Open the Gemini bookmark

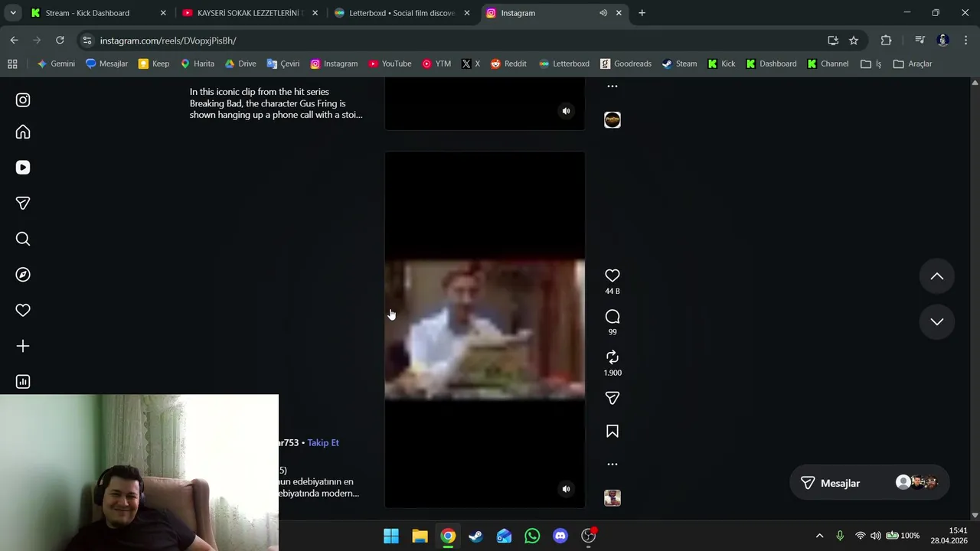tap(56, 64)
